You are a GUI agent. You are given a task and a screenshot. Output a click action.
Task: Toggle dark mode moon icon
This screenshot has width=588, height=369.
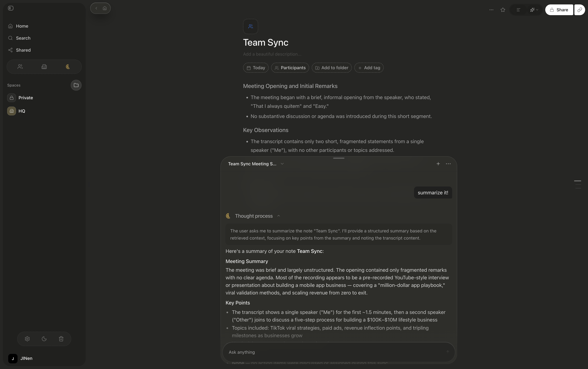click(44, 339)
